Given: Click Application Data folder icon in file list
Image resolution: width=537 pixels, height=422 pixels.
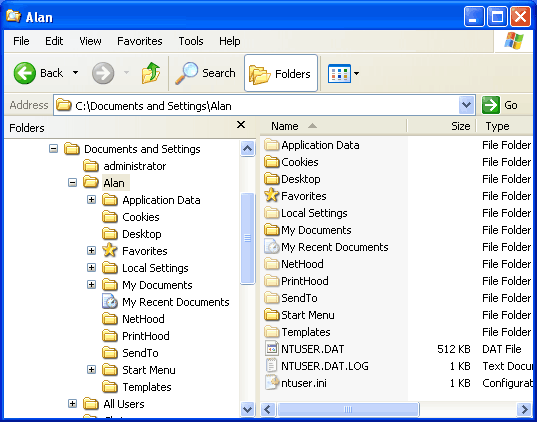Looking at the screenshot, I should pyautogui.click(x=272, y=145).
